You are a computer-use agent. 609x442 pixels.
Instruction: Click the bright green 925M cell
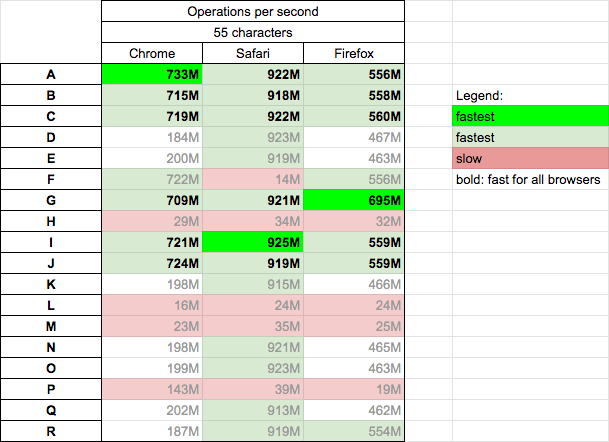(253, 242)
